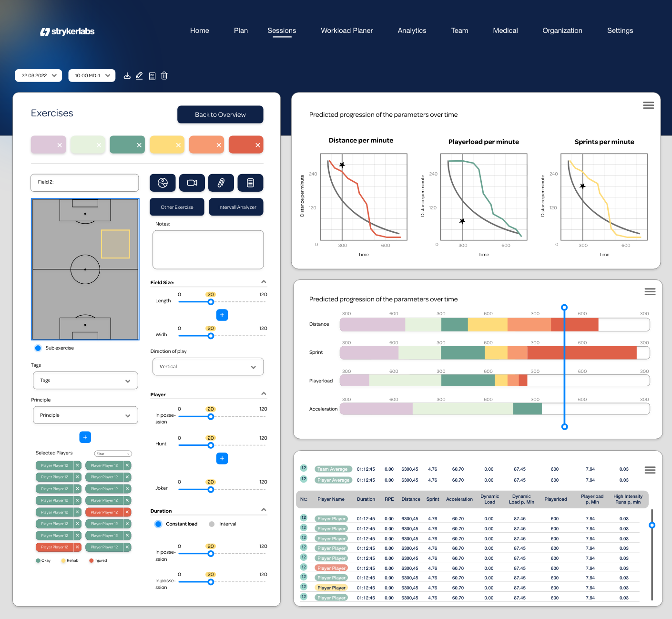Click the plus button below Hunt slider
The height and width of the screenshot is (619, 672).
222,458
